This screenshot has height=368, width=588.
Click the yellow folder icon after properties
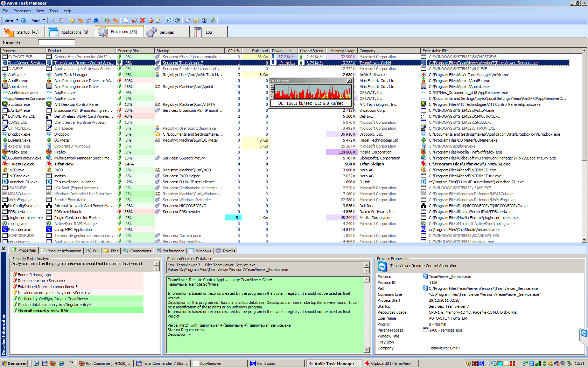click(72, 20)
